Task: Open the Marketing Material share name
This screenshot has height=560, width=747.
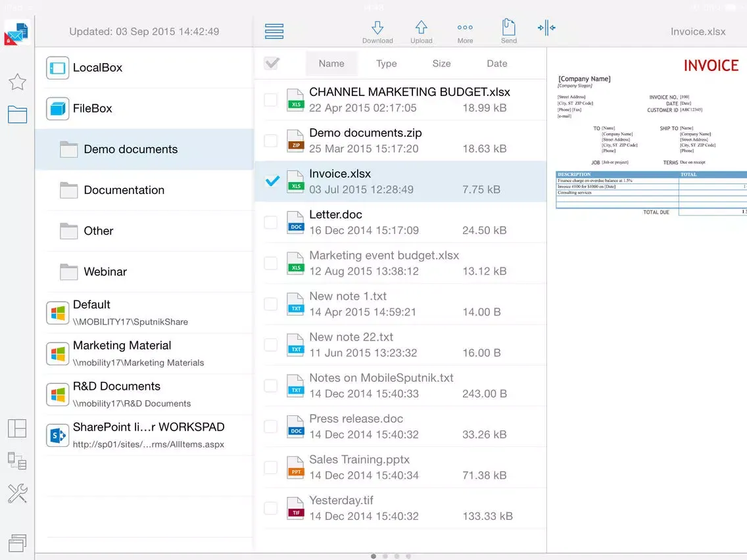Action: pos(122,345)
